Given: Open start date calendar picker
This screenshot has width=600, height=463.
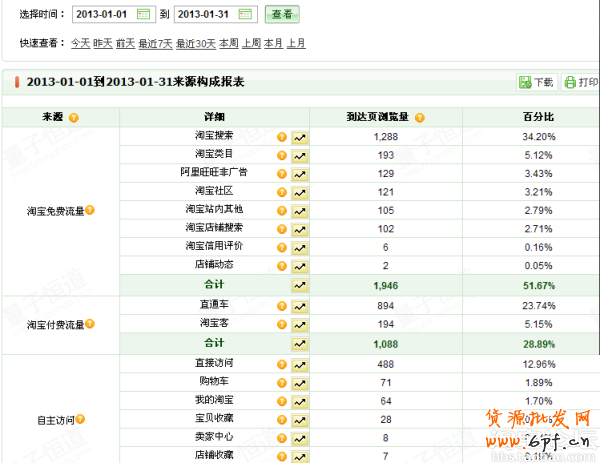Looking at the screenshot, I should (143, 14).
